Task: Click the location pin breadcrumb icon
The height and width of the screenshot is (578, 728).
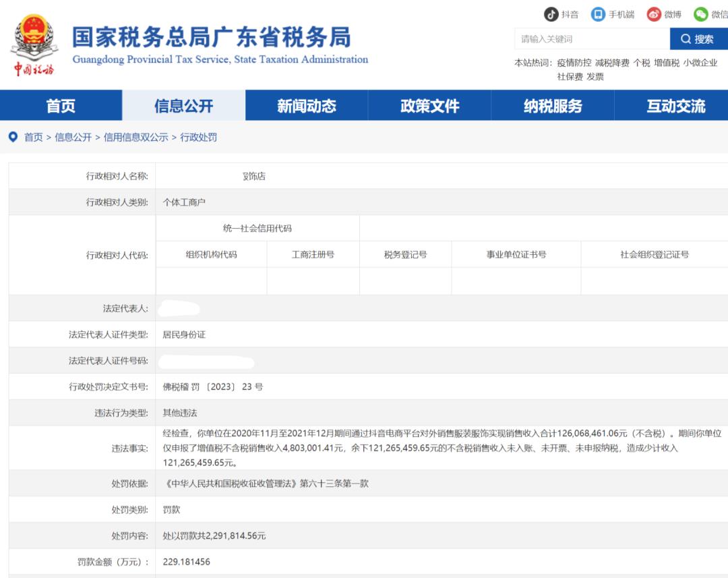Action: coord(13,137)
